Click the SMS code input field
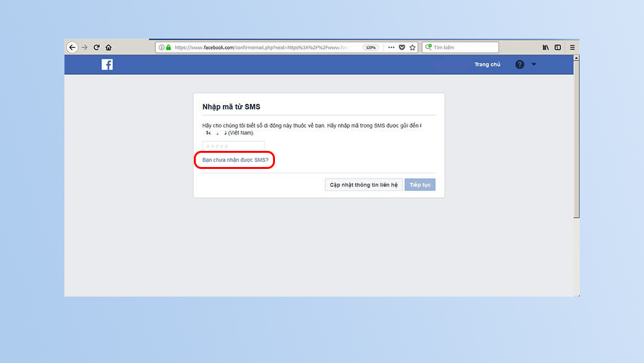 point(233,146)
